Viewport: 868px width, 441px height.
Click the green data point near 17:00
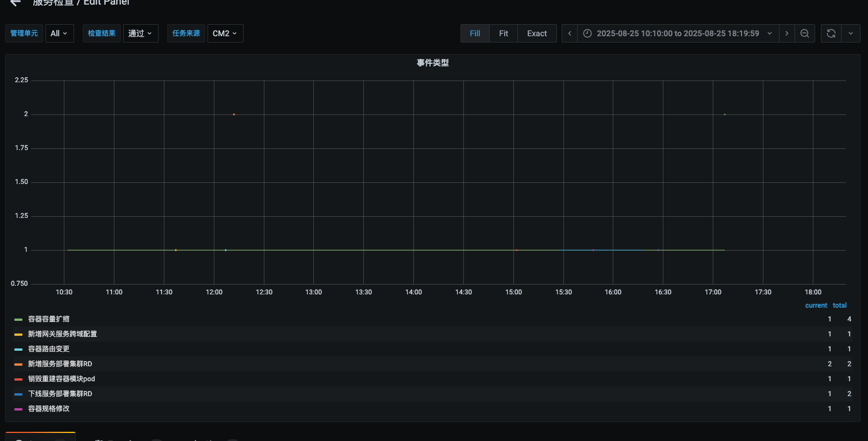[x=724, y=114]
